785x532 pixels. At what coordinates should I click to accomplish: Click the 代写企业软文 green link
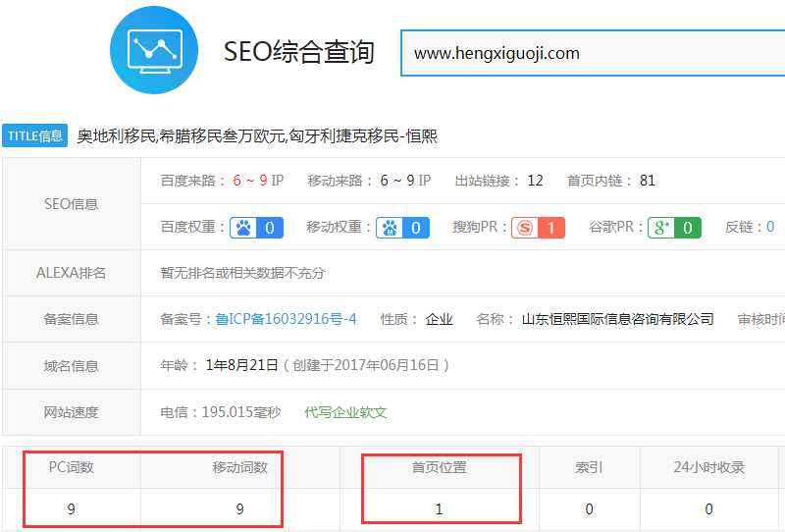[x=345, y=412]
